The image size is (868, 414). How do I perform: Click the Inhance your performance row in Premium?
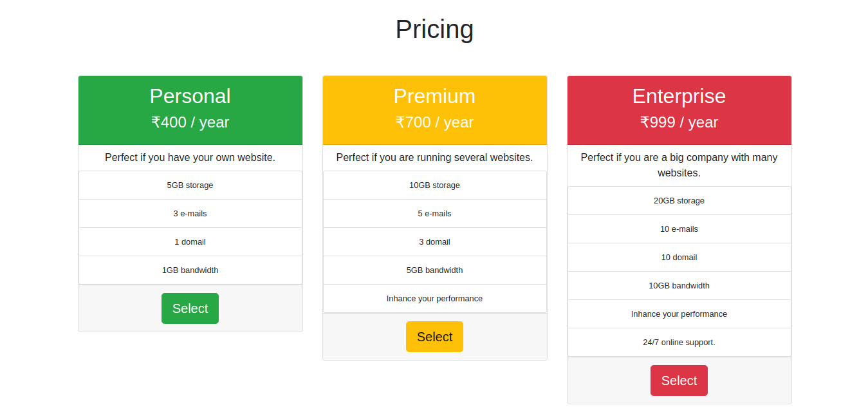[434, 298]
